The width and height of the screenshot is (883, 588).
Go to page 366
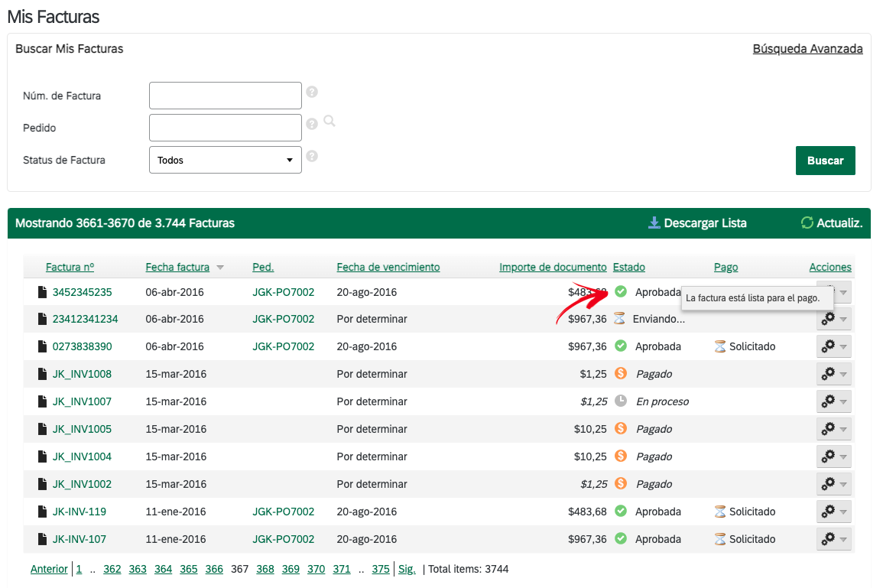(214, 569)
